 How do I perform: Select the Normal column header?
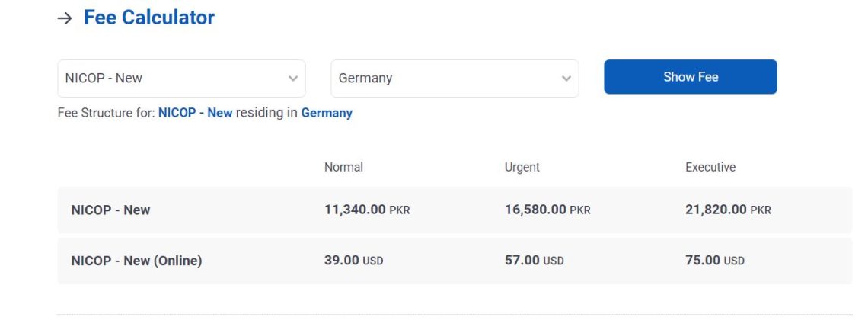coord(343,167)
